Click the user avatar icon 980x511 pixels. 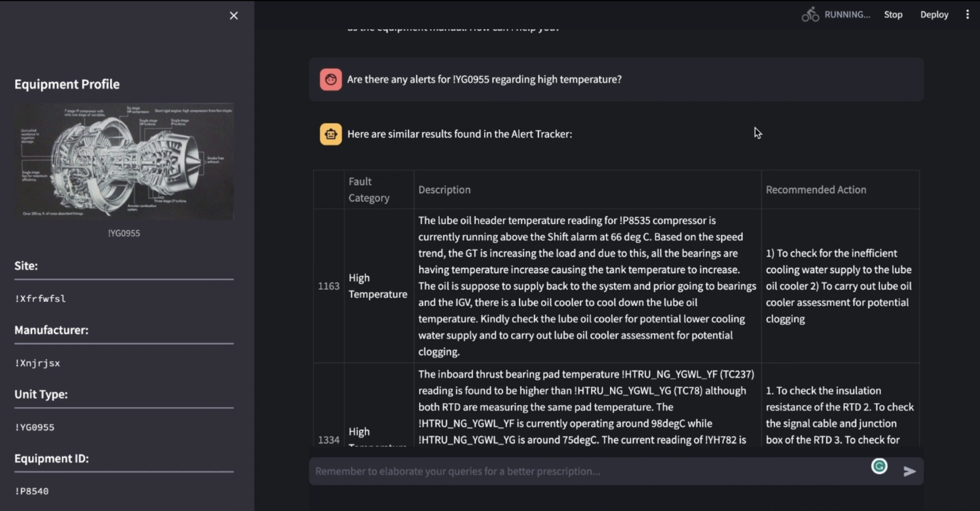(331, 80)
